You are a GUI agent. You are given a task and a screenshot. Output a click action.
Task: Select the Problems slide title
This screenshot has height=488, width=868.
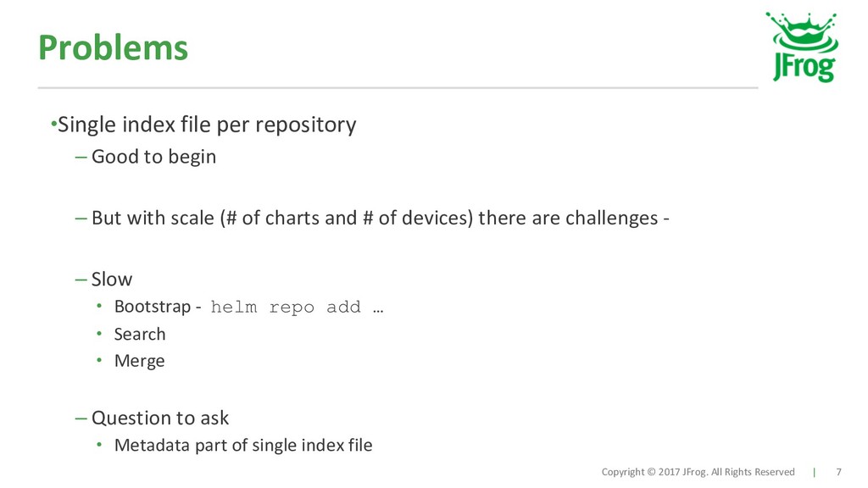point(113,47)
